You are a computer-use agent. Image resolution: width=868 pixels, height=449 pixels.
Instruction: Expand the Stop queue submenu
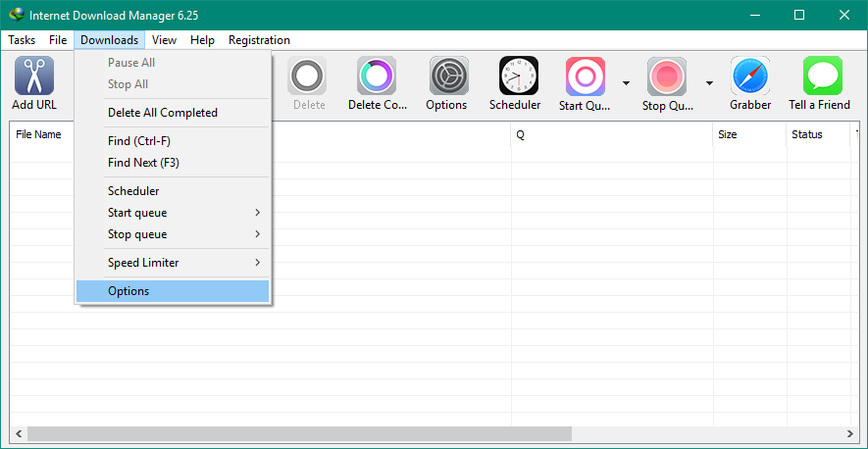click(173, 234)
